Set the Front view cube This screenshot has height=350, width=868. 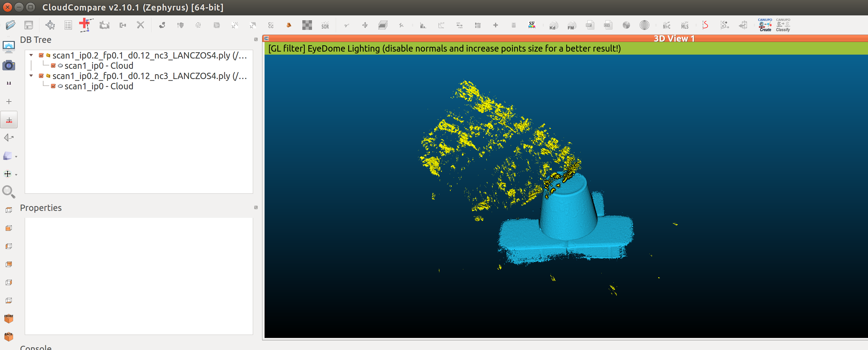pos(9,318)
